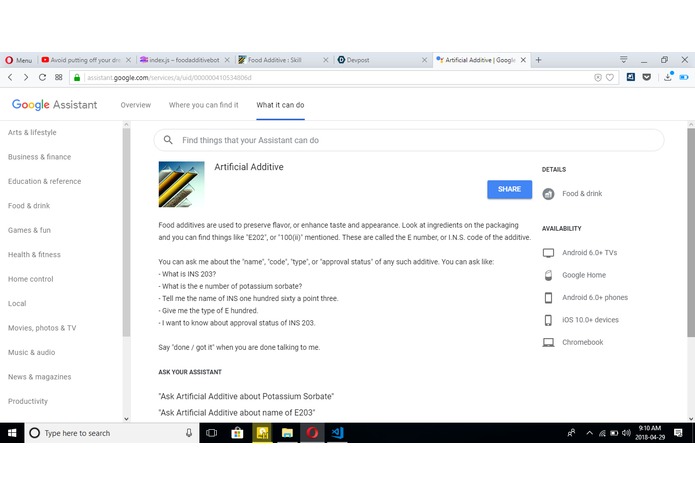The image size is (695, 494).
Task: Select Home control category
Action: pyautogui.click(x=31, y=279)
